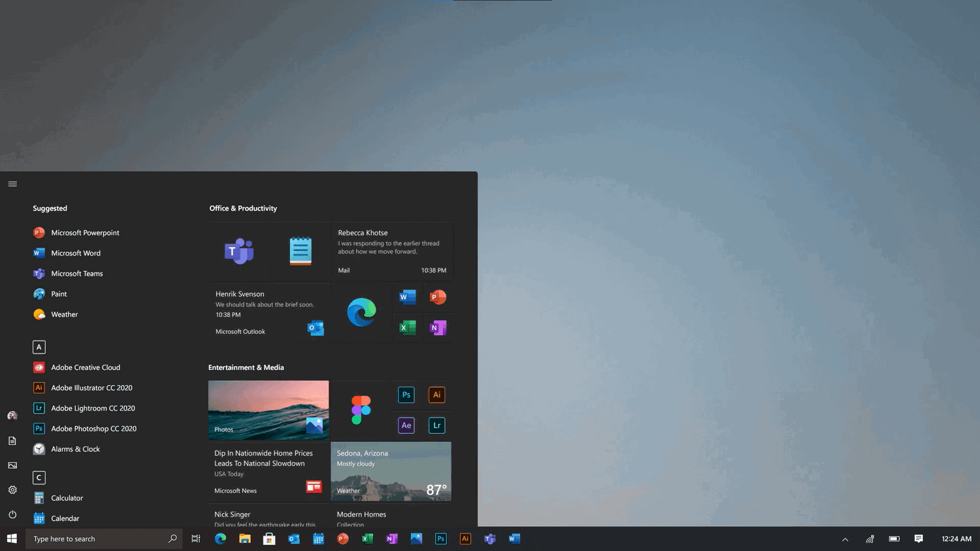Launch PowerPoint from the taskbar
Image resolution: width=980 pixels, height=551 pixels.
pyautogui.click(x=343, y=539)
